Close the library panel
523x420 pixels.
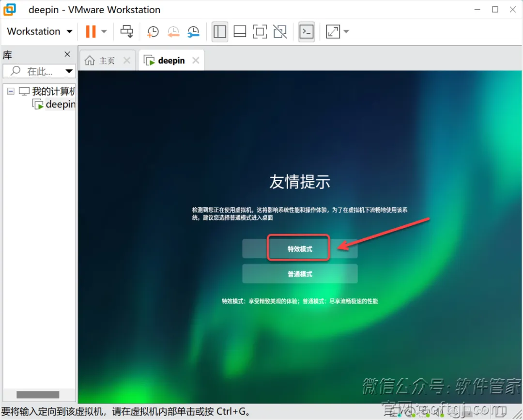pos(67,54)
